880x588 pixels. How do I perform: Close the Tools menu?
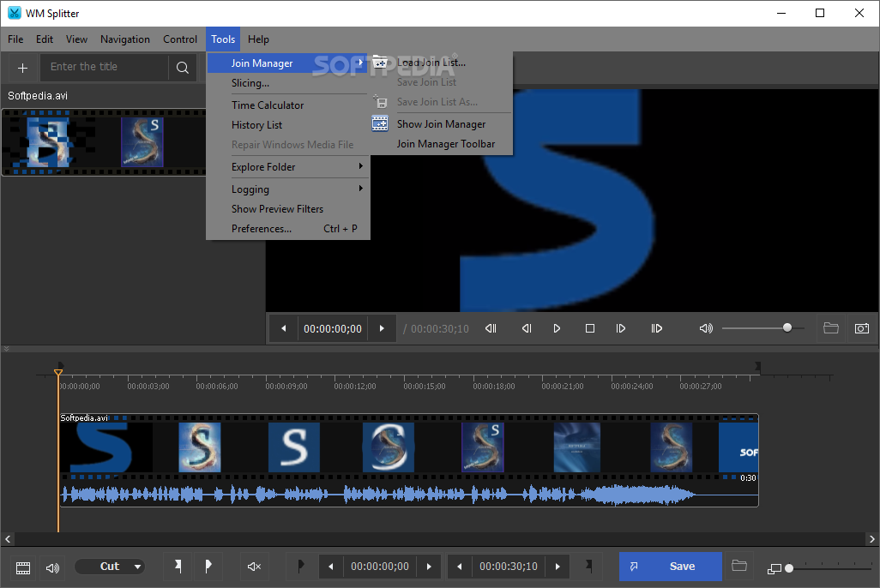(x=223, y=39)
